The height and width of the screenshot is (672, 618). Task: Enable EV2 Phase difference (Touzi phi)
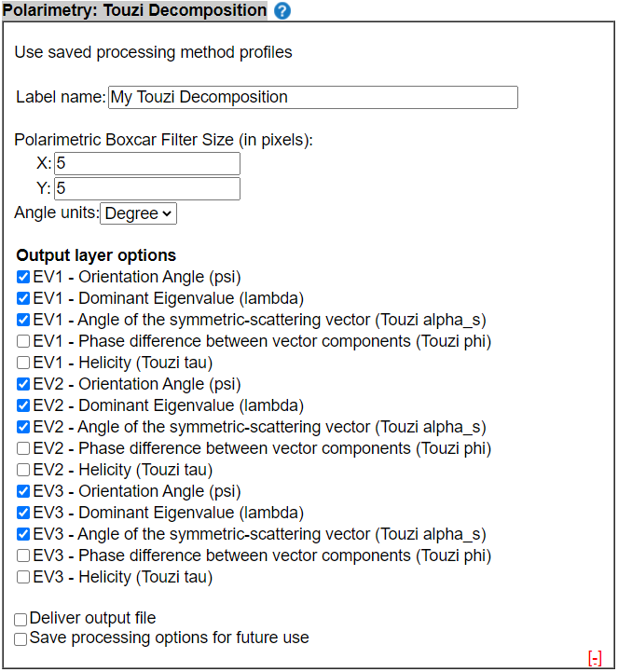click(x=23, y=448)
